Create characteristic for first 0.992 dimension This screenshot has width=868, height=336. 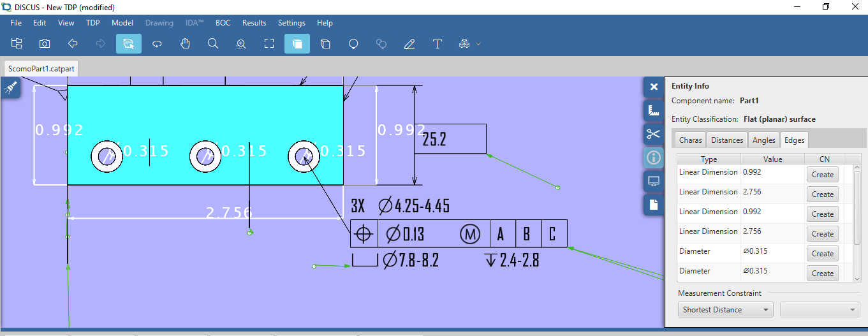tap(822, 175)
